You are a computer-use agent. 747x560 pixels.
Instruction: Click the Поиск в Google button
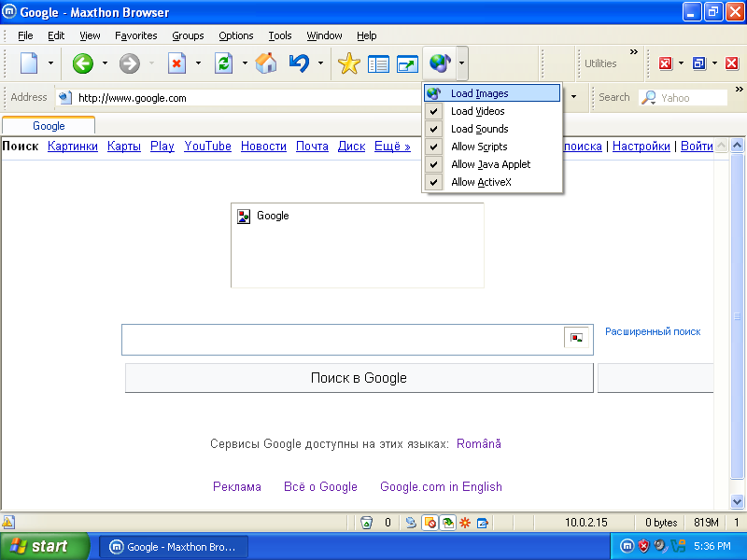pos(359,378)
